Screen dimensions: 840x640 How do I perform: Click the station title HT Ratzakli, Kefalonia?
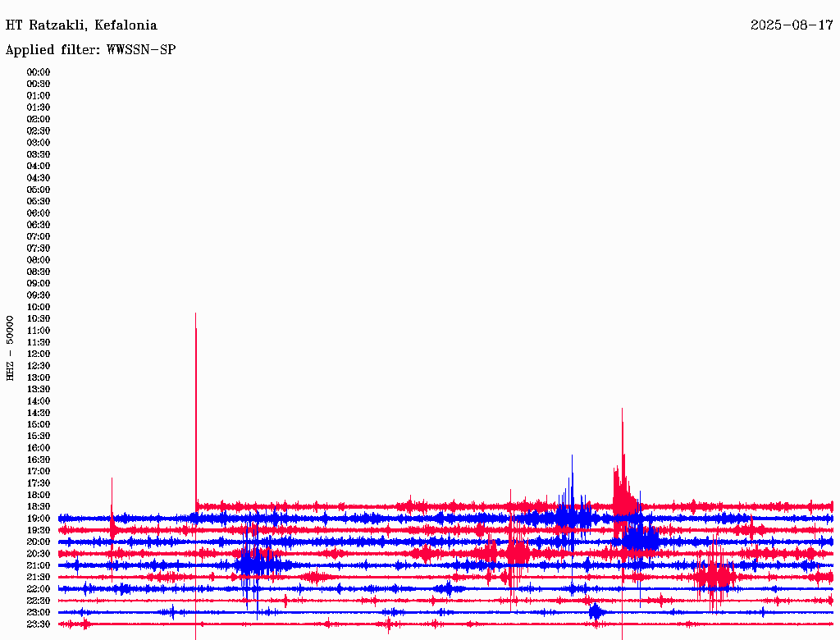81,25
